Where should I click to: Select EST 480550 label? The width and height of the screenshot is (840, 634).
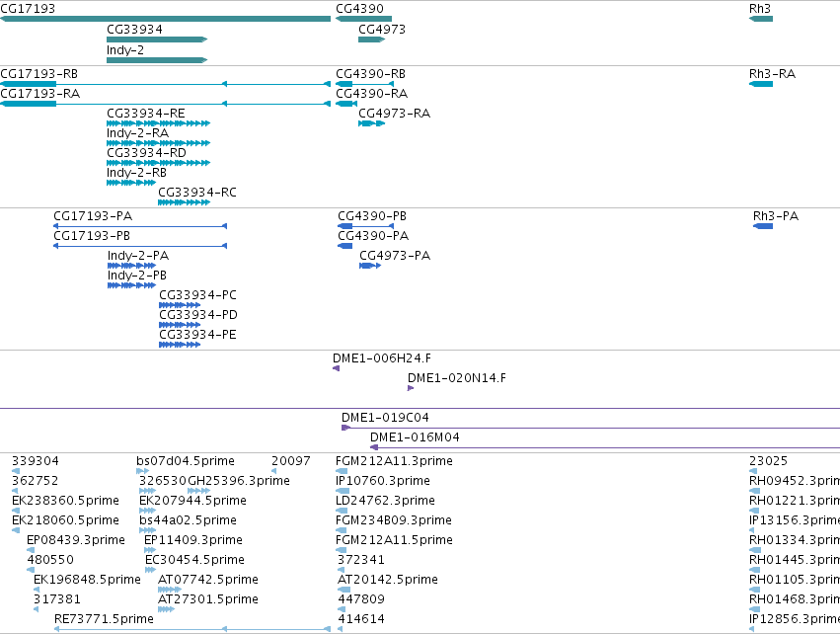50,560
